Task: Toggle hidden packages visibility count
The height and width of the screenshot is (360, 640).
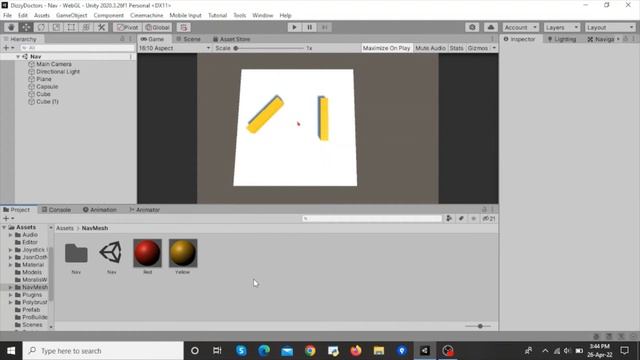Action: (489, 219)
